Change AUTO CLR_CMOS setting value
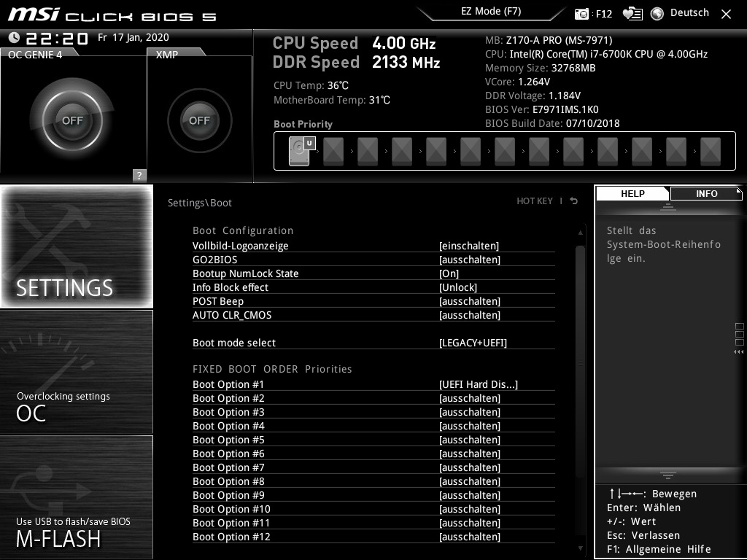Viewport: 747px width, 560px height. pos(470,315)
